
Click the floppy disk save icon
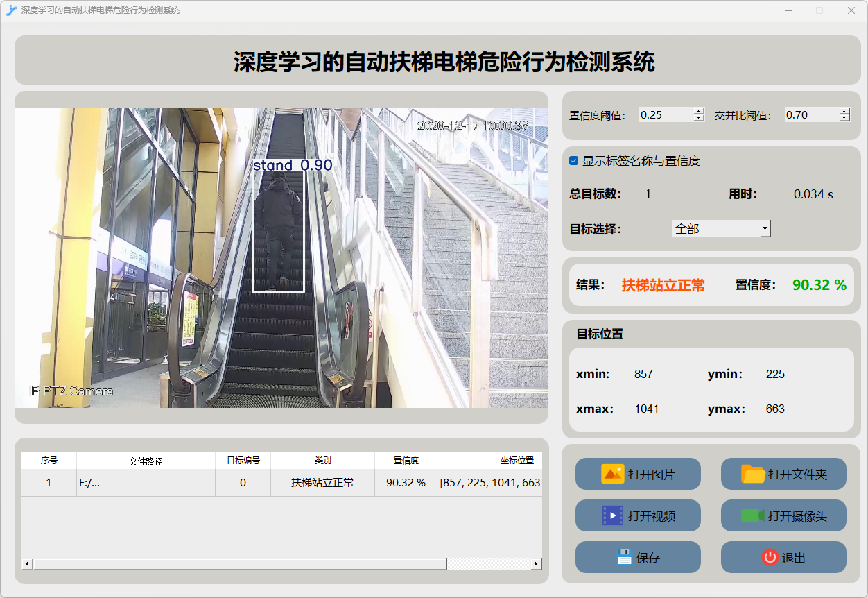tap(624, 557)
